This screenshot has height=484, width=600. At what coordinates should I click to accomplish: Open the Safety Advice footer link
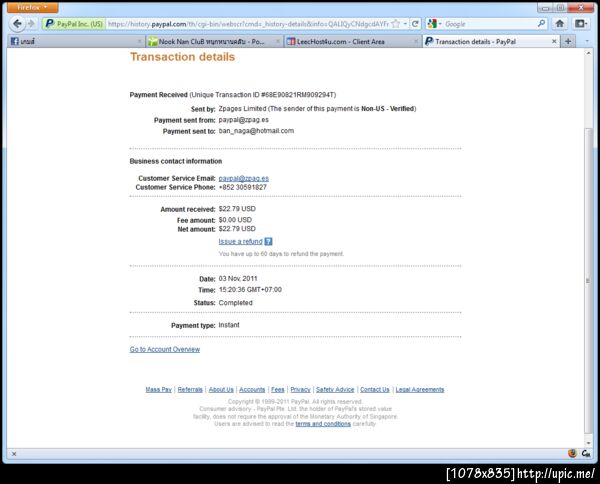[335, 389]
